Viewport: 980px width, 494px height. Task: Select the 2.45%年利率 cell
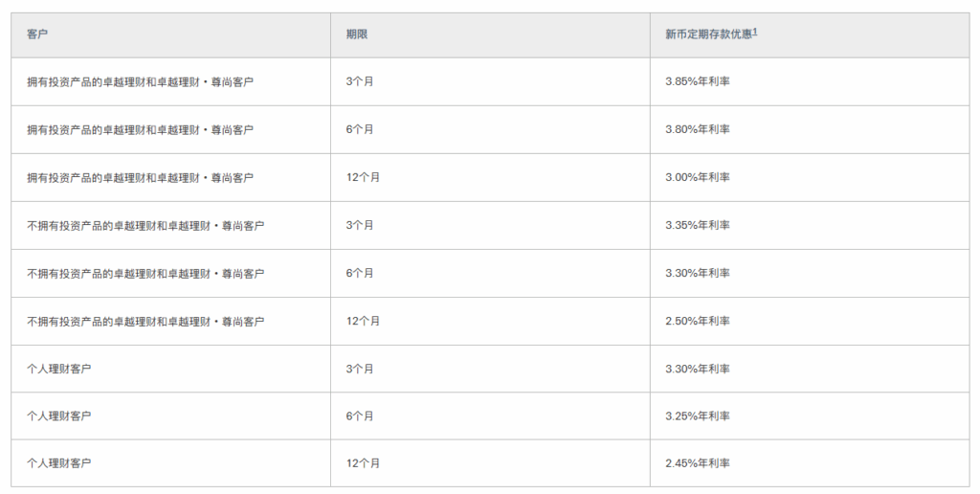[698, 463]
